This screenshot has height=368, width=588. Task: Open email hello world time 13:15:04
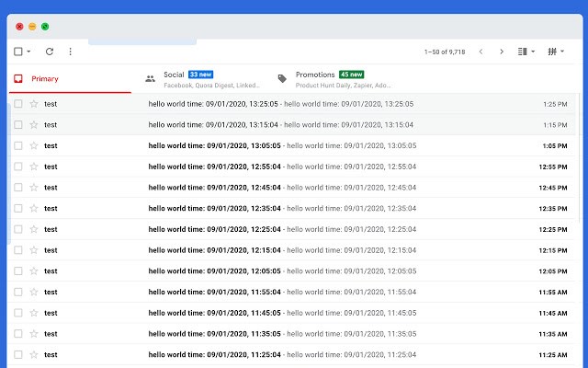[291, 125]
